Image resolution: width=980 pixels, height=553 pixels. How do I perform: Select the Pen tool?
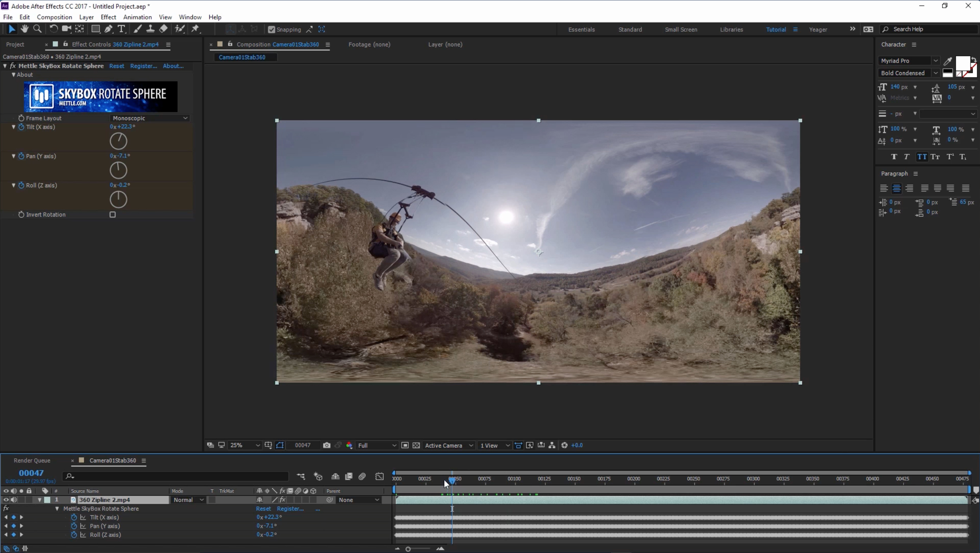click(x=108, y=29)
